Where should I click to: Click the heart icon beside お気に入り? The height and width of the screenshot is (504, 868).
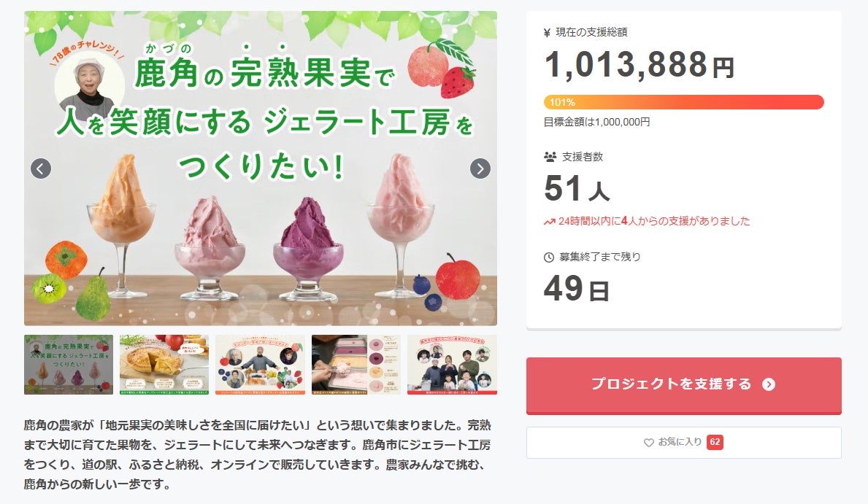click(x=648, y=443)
